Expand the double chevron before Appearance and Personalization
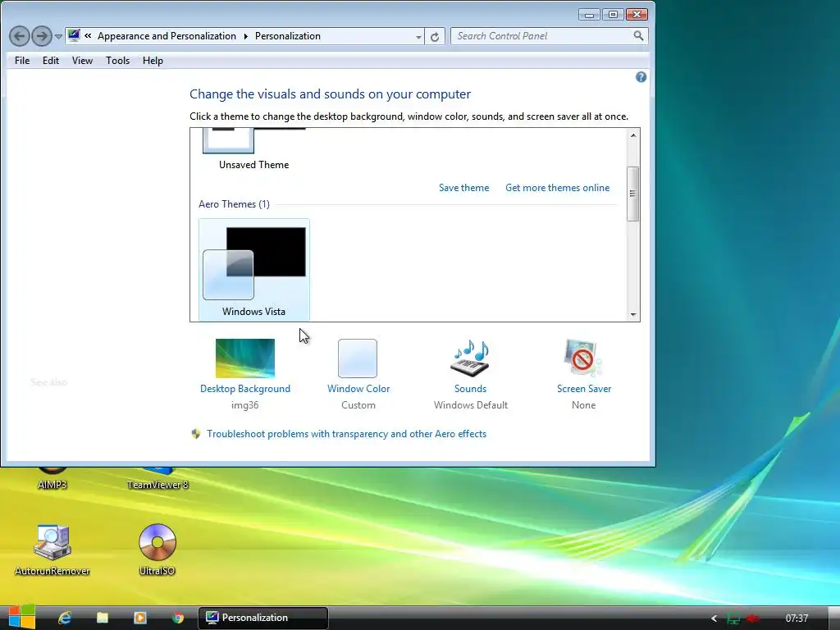The image size is (840, 630). click(x=88, y=36)
